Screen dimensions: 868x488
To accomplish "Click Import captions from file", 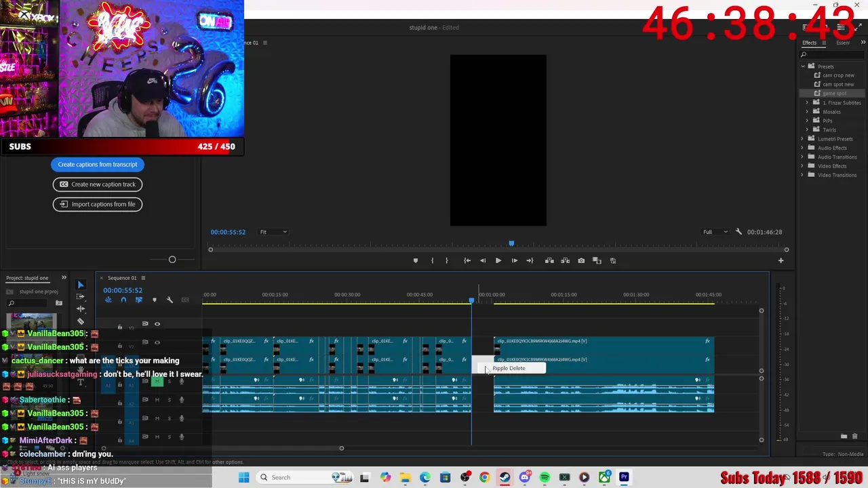I will (x=98, y=204).
